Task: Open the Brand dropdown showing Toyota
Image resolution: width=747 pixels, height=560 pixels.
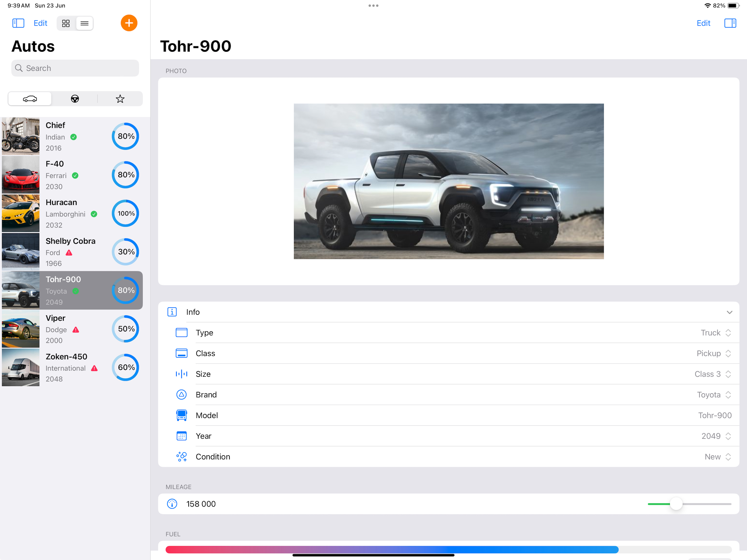Action: [714, 395]
